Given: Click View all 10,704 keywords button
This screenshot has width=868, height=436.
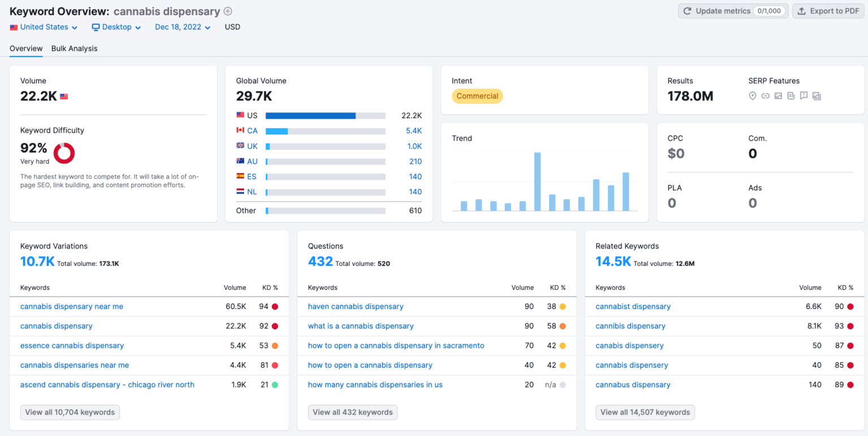Looking at the screenshot, I should click(x=70, y=412).
